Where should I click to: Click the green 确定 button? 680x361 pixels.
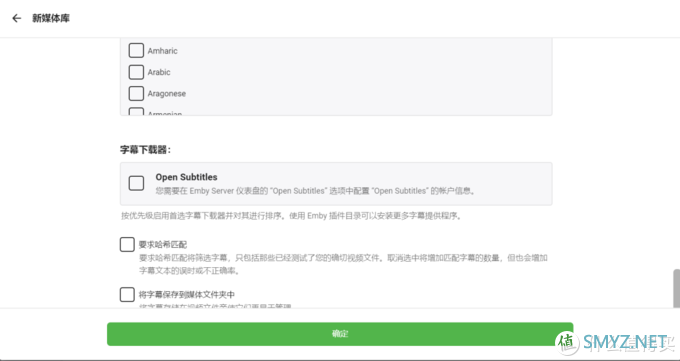(340, 334)
